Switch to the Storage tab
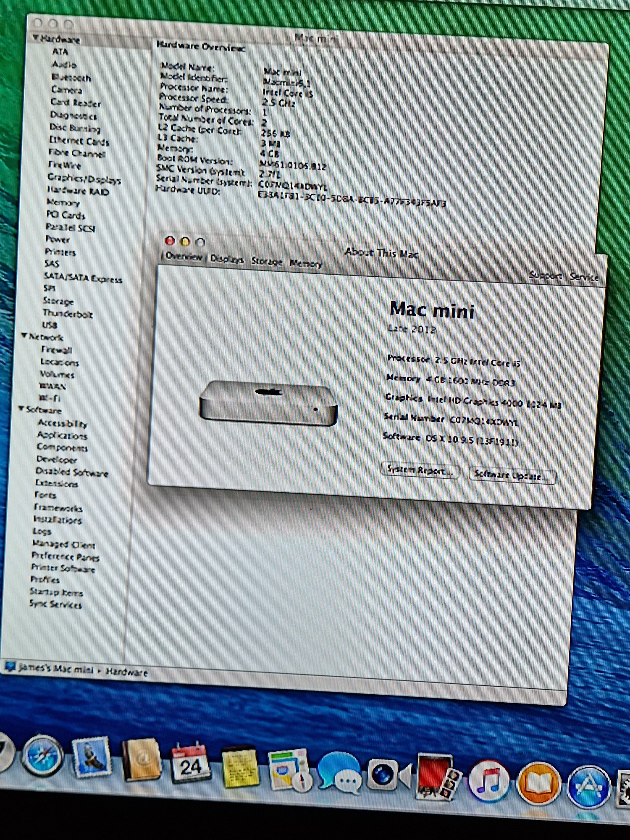 tap(267, 261)
